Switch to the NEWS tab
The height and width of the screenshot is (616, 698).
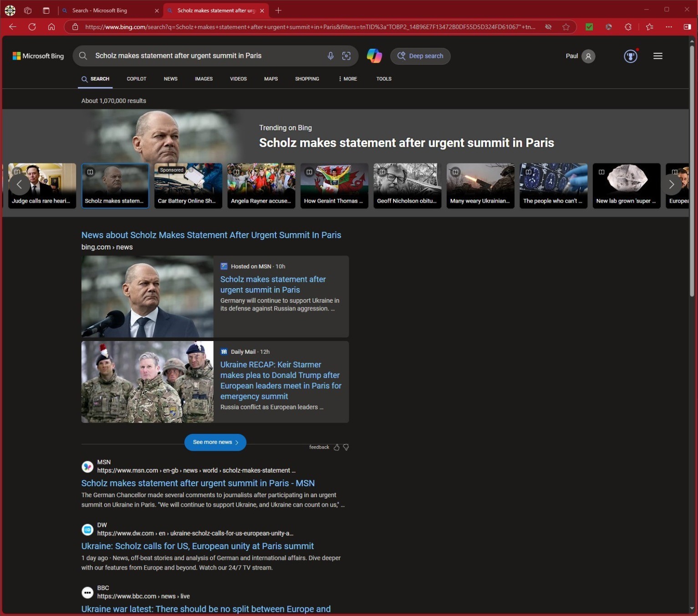171,79
